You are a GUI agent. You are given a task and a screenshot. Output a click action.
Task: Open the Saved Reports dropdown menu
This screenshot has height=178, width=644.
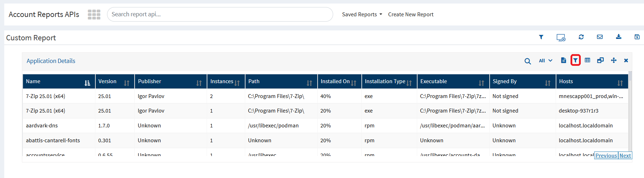[x=362, y=15]
